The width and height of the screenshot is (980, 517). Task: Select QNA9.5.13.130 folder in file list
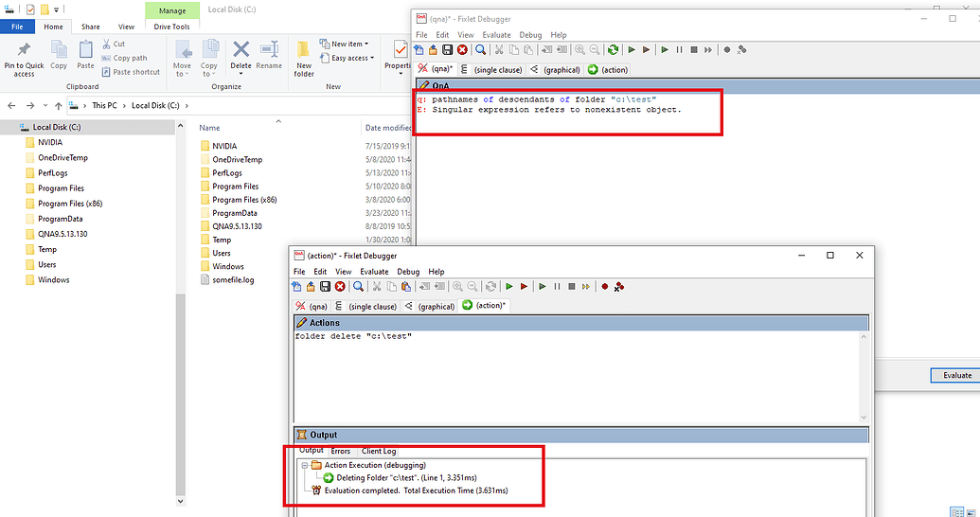point(237,226)
